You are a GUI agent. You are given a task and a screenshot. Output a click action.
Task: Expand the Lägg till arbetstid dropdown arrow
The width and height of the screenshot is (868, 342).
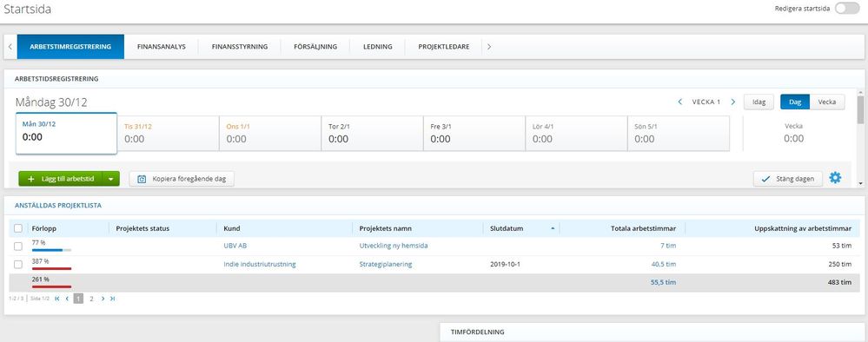[111, 179]
